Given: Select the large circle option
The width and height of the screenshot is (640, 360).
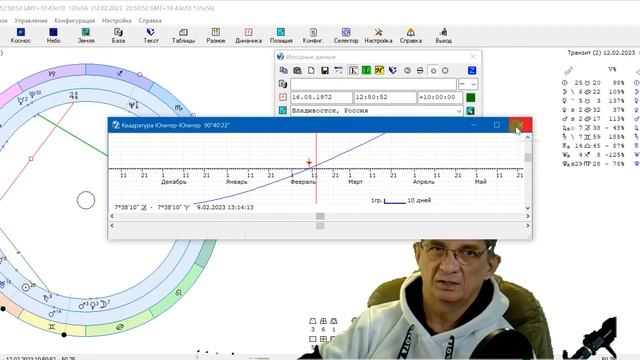Looking at the screenshot, I should [445, 71].
